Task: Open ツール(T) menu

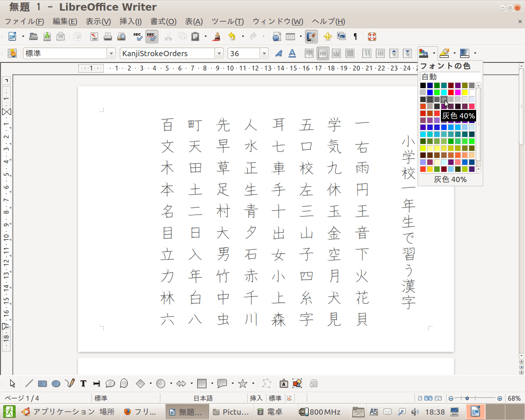Action: pos(228,21)
